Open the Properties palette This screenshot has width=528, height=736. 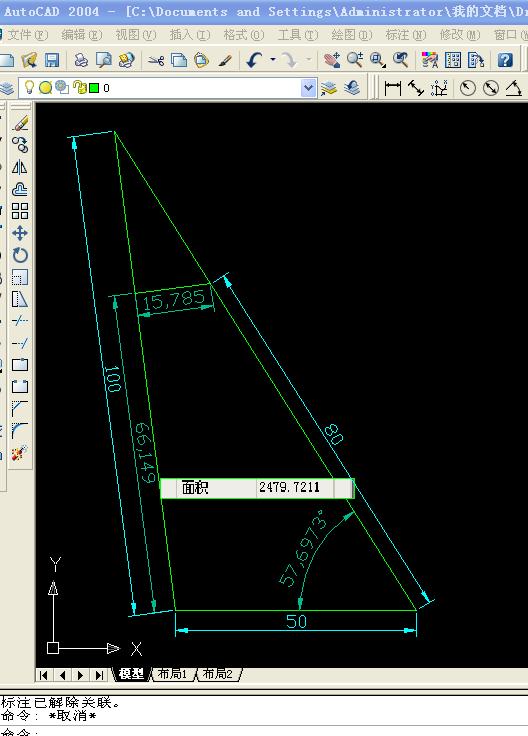pos(430,60)
